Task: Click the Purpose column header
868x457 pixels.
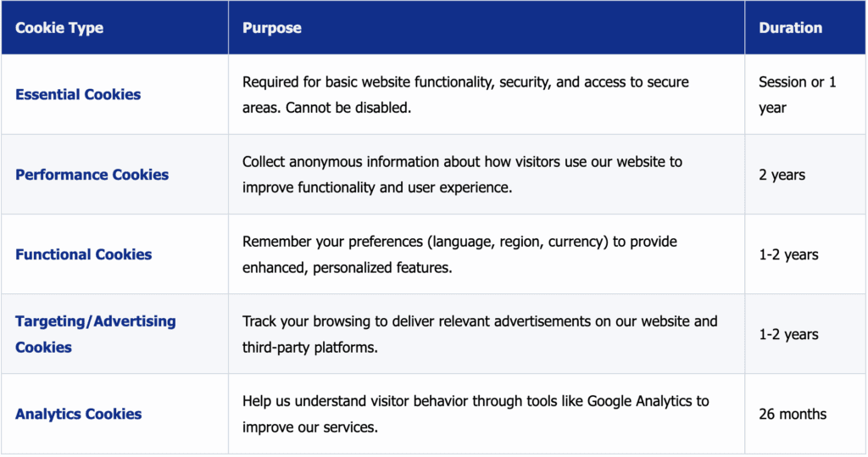Action: tap(272, 28)
